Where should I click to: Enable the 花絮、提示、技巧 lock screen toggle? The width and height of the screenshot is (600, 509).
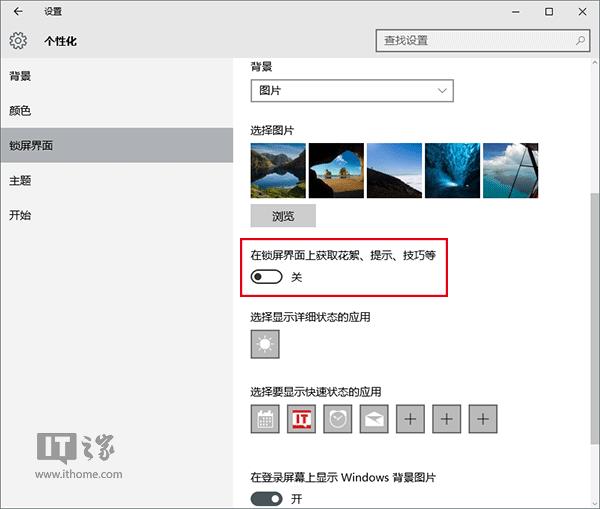click(x=267, y=277)
